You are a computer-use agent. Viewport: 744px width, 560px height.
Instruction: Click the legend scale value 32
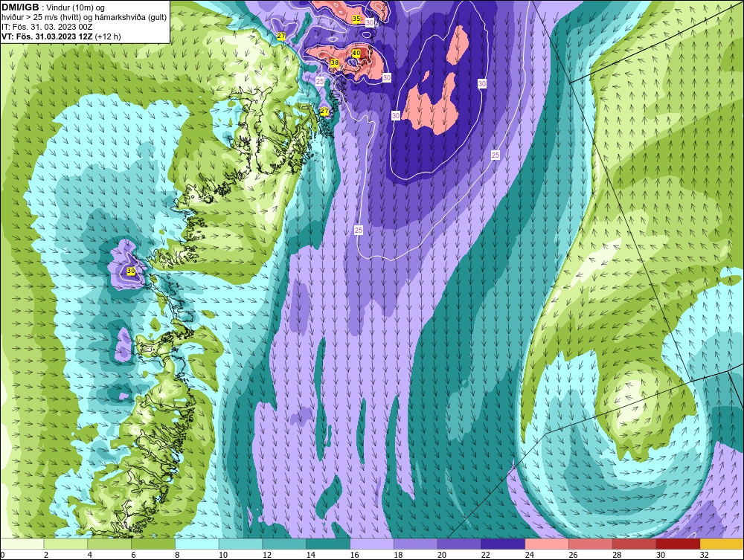(704, 555)
